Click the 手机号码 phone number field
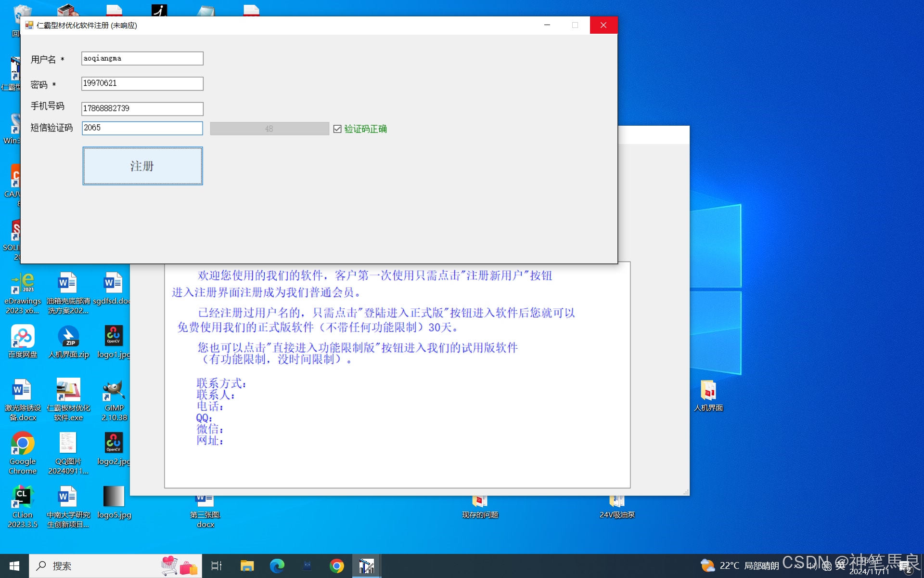This screenshot has height=578, width=924. [142, 108]
